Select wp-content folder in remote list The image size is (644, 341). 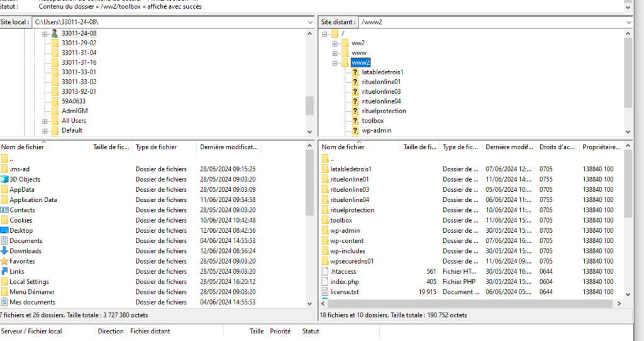[x=347, y=241]
